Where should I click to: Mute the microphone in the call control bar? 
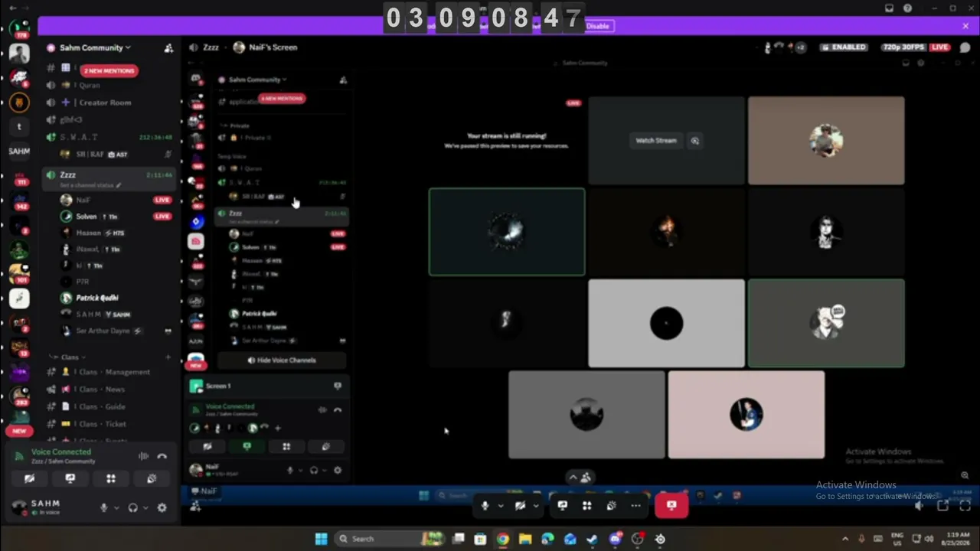pyautogui.click(x=485, y=505)
